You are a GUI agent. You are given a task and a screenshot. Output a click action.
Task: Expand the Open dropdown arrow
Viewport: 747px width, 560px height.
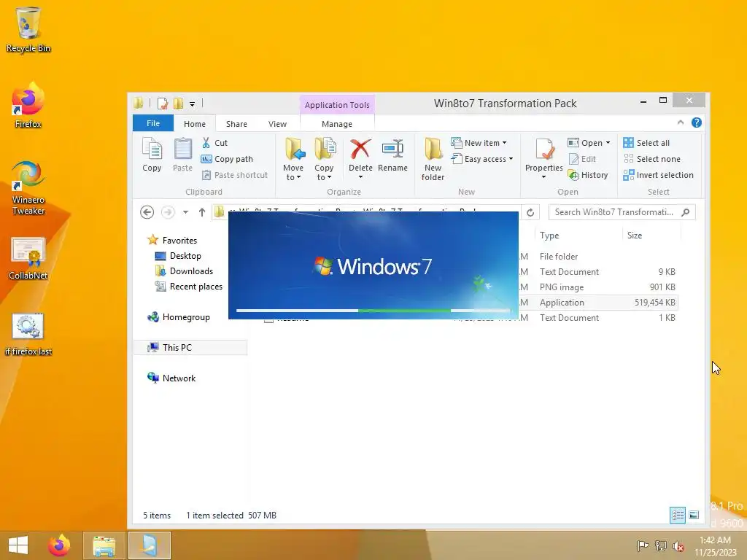(x=608, y=143)
